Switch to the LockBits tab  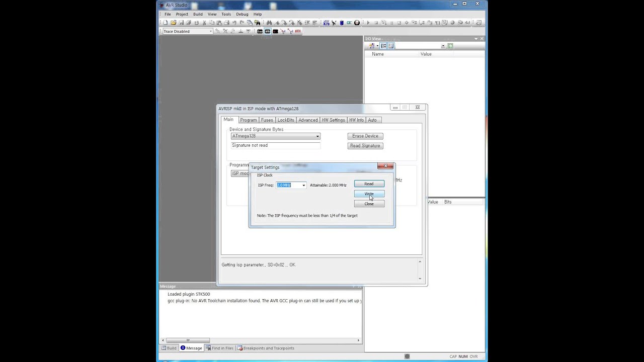[x=286, y=120]
